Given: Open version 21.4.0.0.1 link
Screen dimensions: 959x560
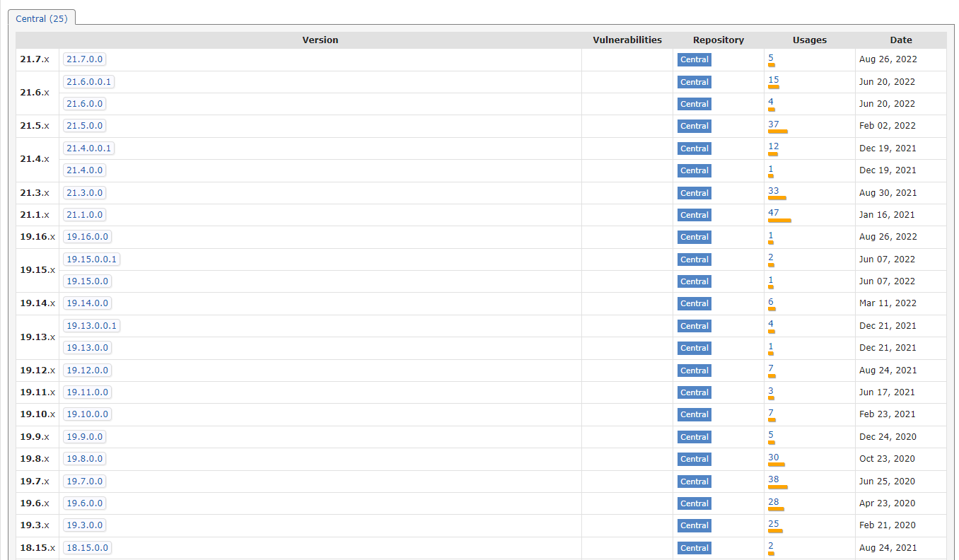Looking at the screenshot, I should coord(88,148).
